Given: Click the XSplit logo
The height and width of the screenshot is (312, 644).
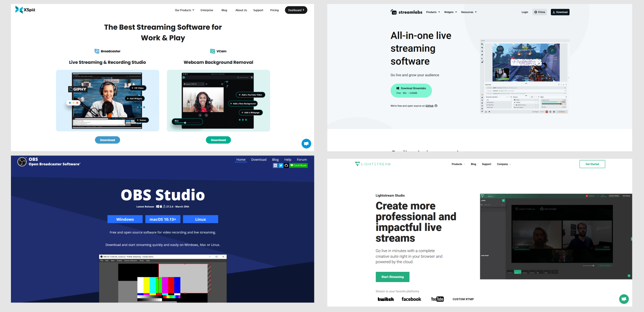Looking at the screenshot, I should (25, 10).
